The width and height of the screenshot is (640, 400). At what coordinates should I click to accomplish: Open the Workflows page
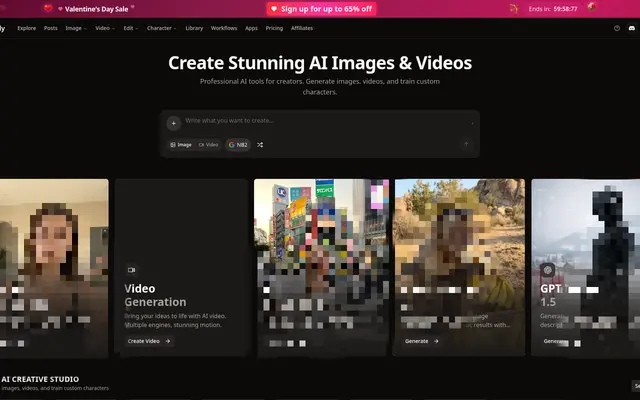pyautogui.click(x=224, y=28)
